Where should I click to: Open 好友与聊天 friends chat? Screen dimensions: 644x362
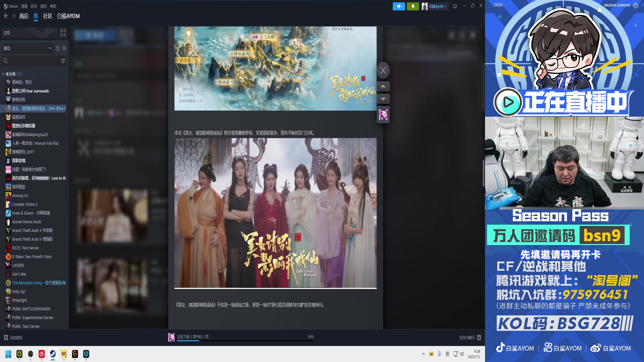click(x=470, y=338)
